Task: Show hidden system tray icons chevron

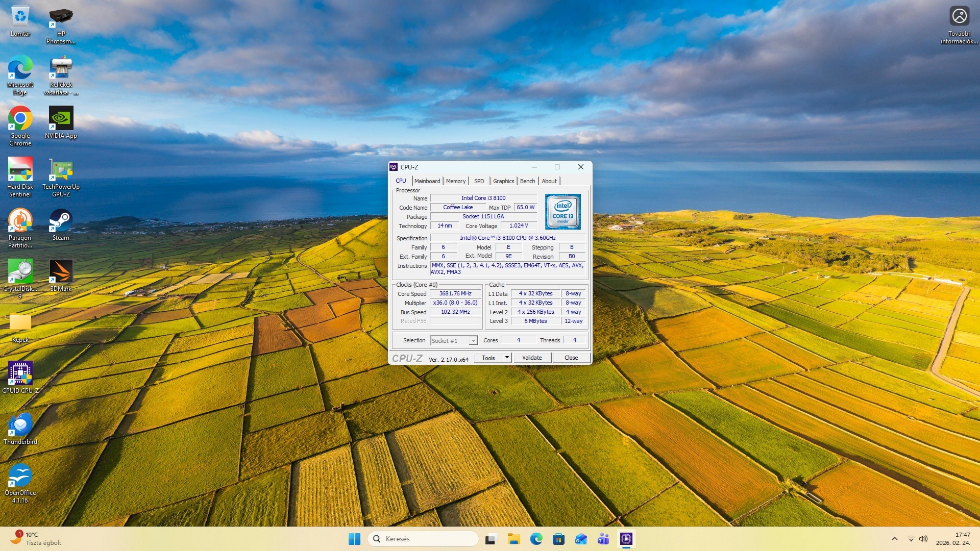Action: coord(894,539)
